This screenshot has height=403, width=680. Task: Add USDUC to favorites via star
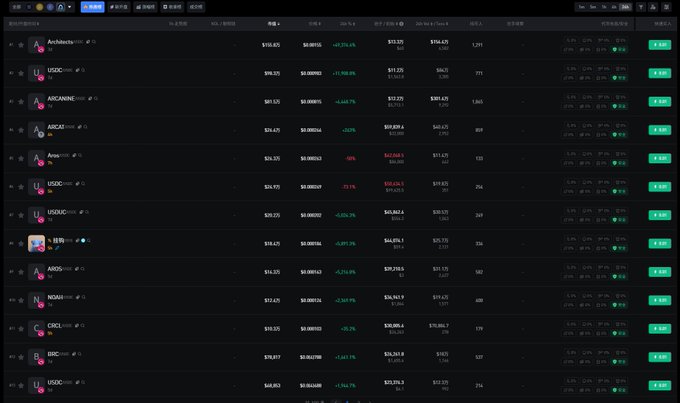[21, 215]
